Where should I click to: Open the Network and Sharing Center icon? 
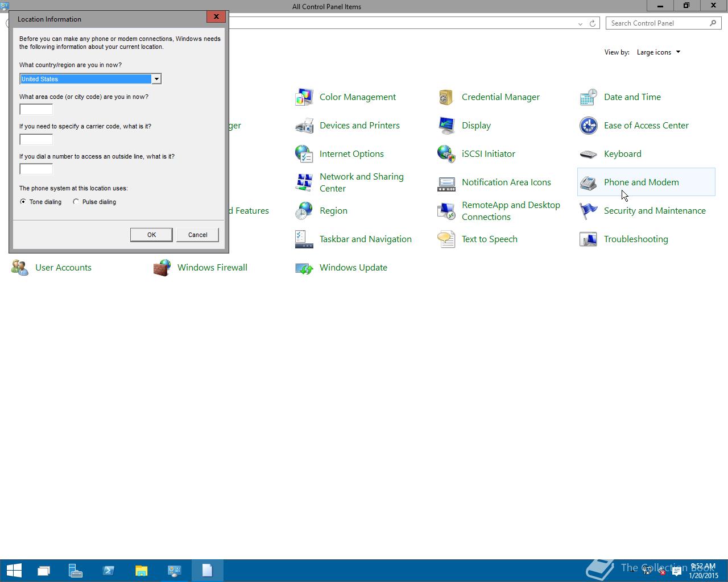point(304,182)
